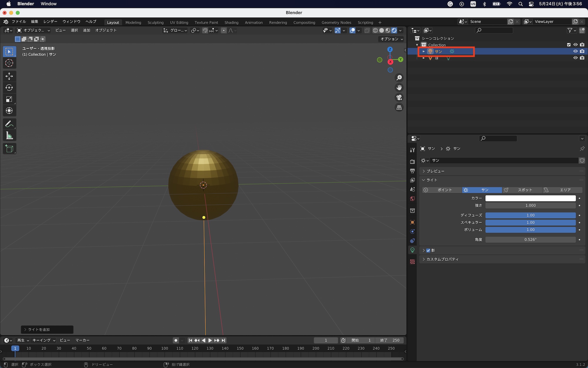
Task: Hide the サン light in the outliner
Action: point(575,51)
